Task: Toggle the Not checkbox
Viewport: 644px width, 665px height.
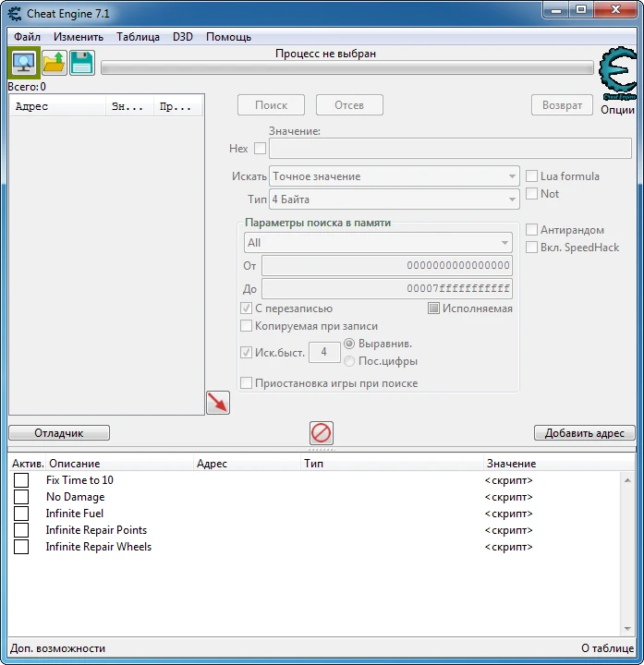Action: [x=531, y=194]
